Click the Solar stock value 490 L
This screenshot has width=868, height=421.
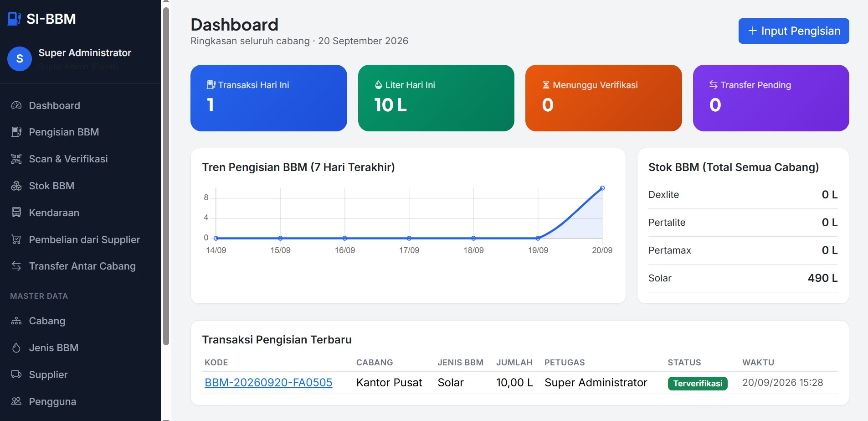click(822, 278)
